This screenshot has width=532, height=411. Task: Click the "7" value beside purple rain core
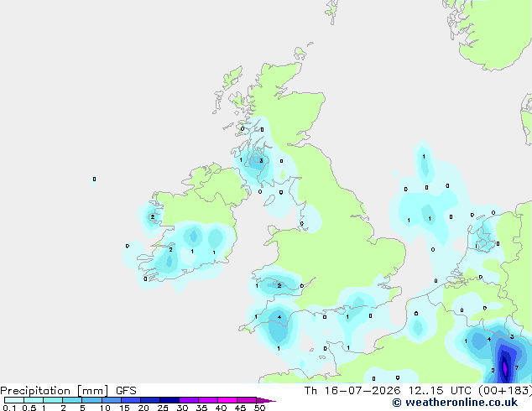pyautogui.click(x=517, y=368)
